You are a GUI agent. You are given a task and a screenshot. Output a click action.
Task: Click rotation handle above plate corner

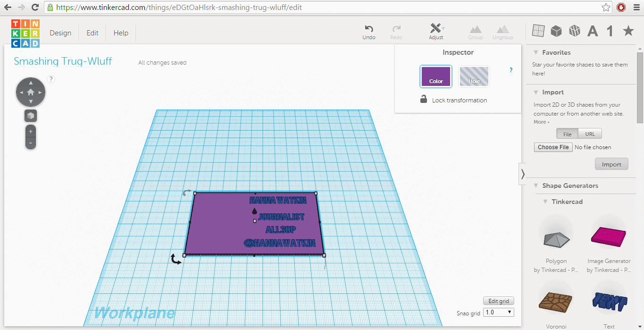187,193
